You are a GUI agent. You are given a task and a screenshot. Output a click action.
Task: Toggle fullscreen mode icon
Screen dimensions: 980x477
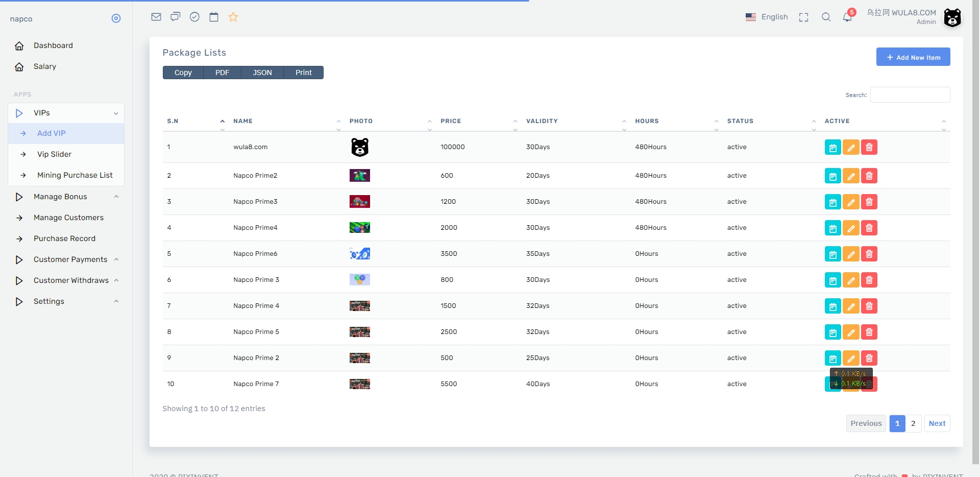pos(803,17)
